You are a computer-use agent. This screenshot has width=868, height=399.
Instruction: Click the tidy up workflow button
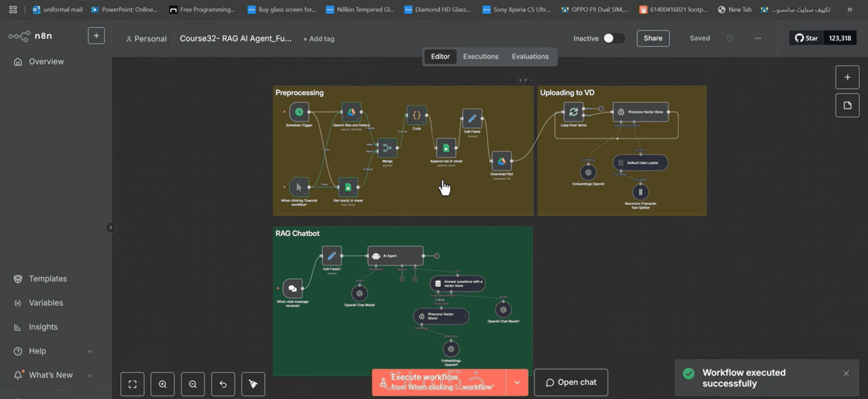coord(253,384)
